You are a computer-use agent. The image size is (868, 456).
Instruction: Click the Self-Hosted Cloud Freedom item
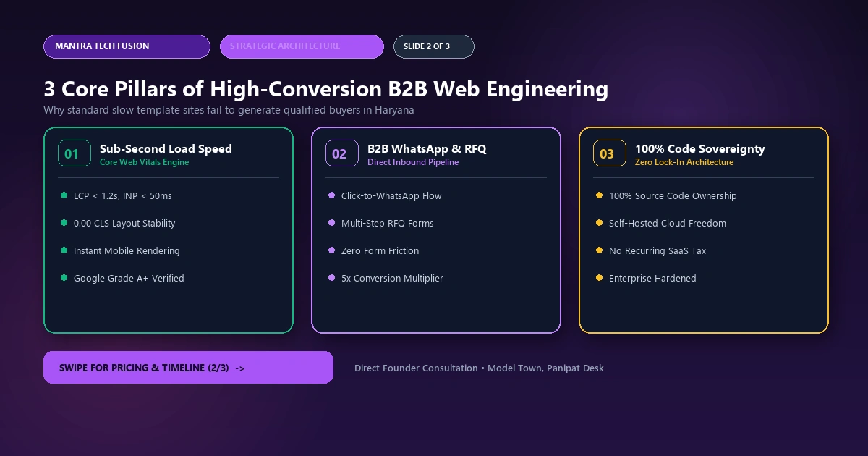[x=668, y=224]
